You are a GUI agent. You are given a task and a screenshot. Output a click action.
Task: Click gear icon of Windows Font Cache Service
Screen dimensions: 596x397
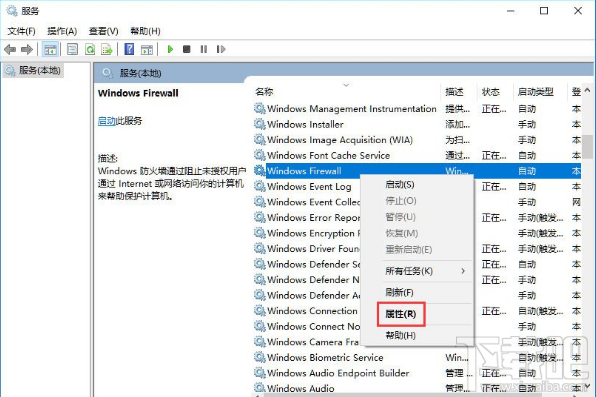coord(260,156)
